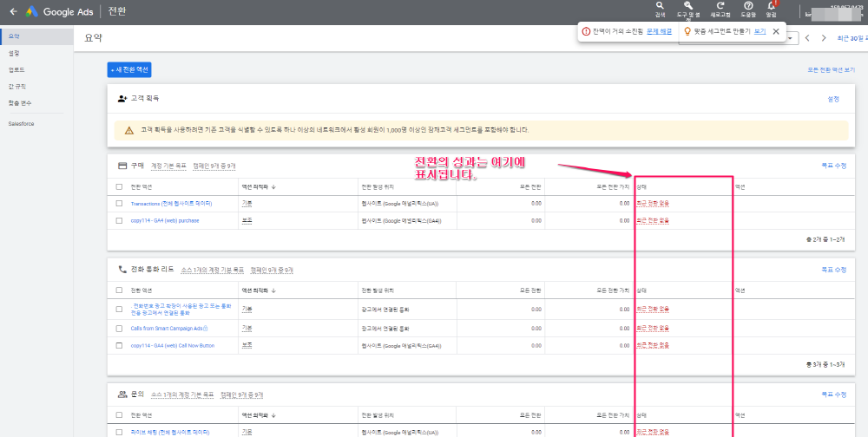This screenshot has height=437, width=868.
Task: Click 문제 해결 link in balance warning
Action: click(659, 31)
